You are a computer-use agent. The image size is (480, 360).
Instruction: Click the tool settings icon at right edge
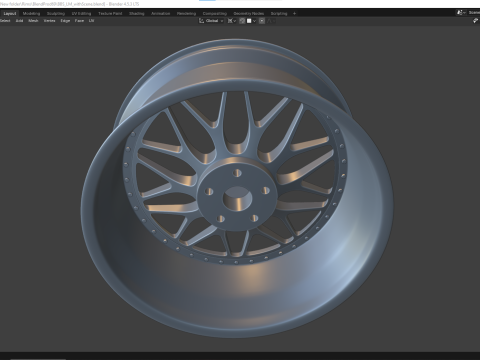[475, 21]
